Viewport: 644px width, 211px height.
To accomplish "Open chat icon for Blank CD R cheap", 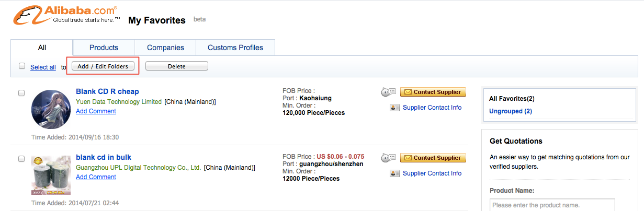I will click(389, 92).
